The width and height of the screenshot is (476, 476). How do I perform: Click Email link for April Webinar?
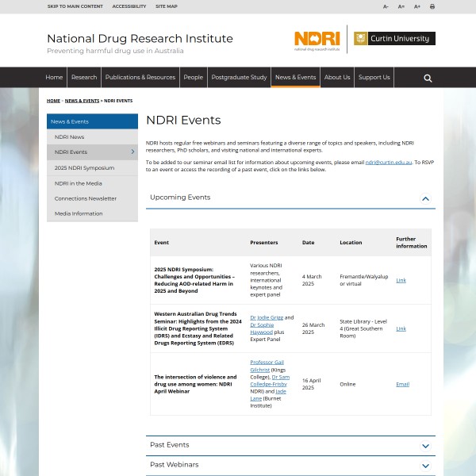click(402, 384)
